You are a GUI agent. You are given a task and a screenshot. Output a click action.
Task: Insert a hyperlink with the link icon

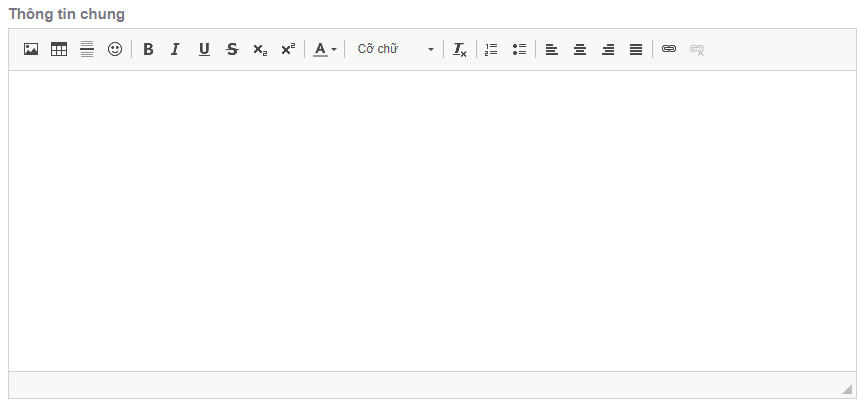pyautogui.click(x=669, y=49)
